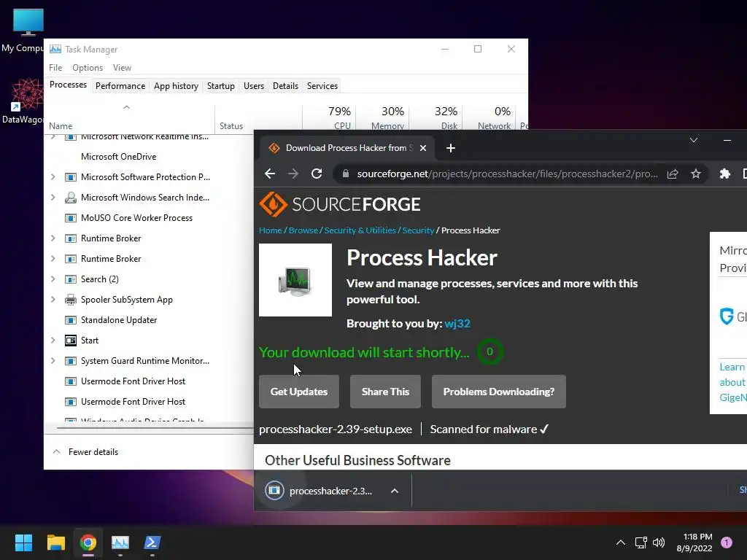The image size is (747, 560).
Task: Click the Task Manager horizontal scrollbar
Action: click(x=155, y=428)
